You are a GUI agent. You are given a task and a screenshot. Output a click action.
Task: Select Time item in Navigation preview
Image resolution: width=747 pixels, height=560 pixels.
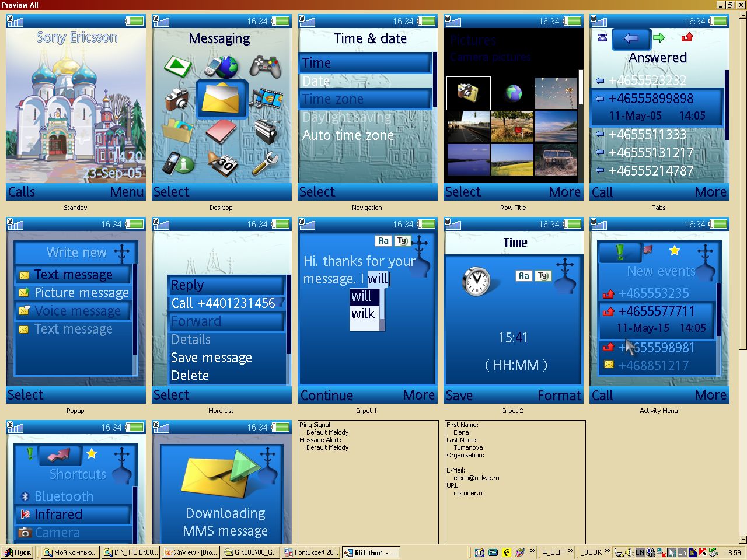(x=365, y=63)
